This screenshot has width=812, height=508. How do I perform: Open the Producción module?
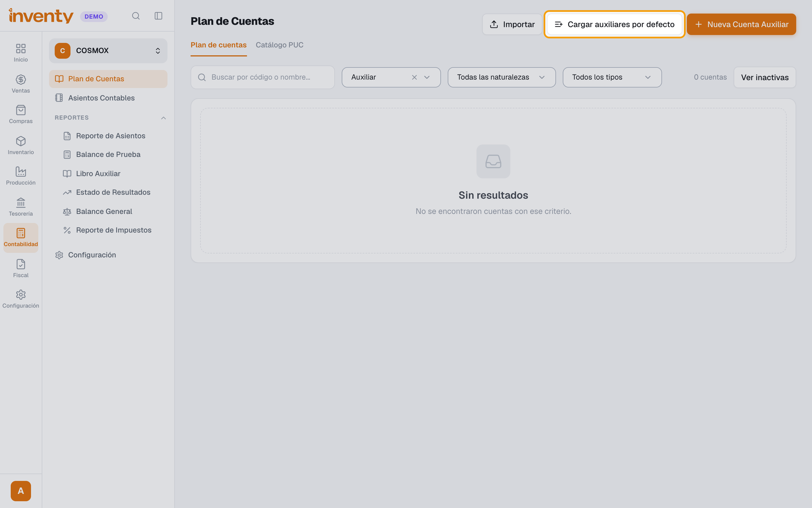(x=21, y=176)
